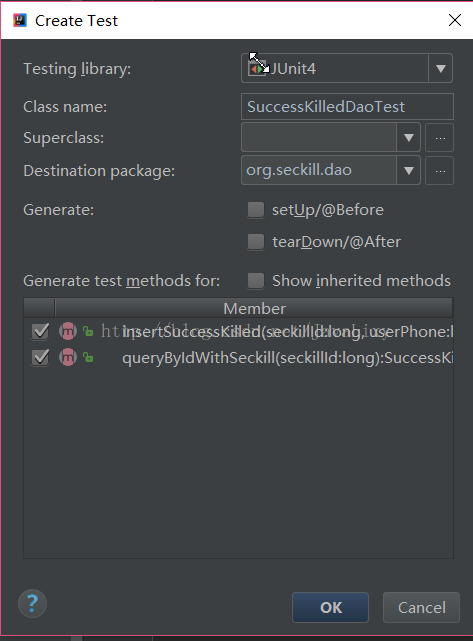Expand the Superclass dropdown arrow
This screenshot has width=473, height=641.
click(408, 138)
